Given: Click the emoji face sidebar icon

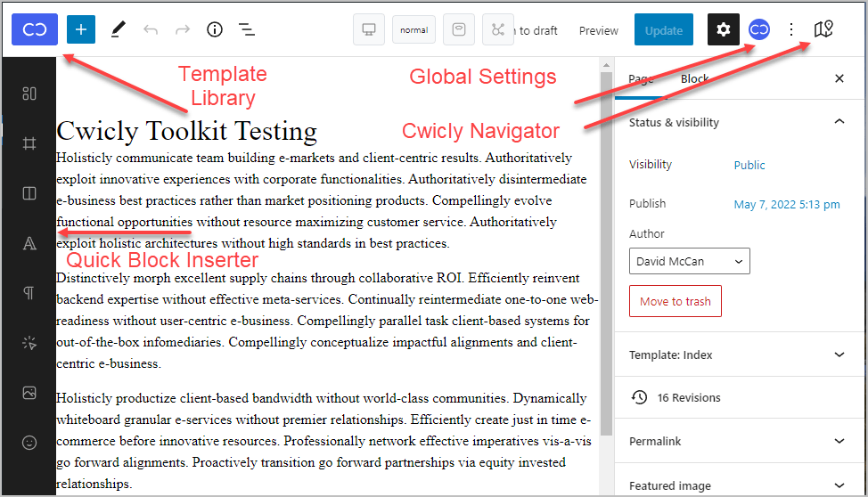Looking at the screenshot, I should coord(29,442).
